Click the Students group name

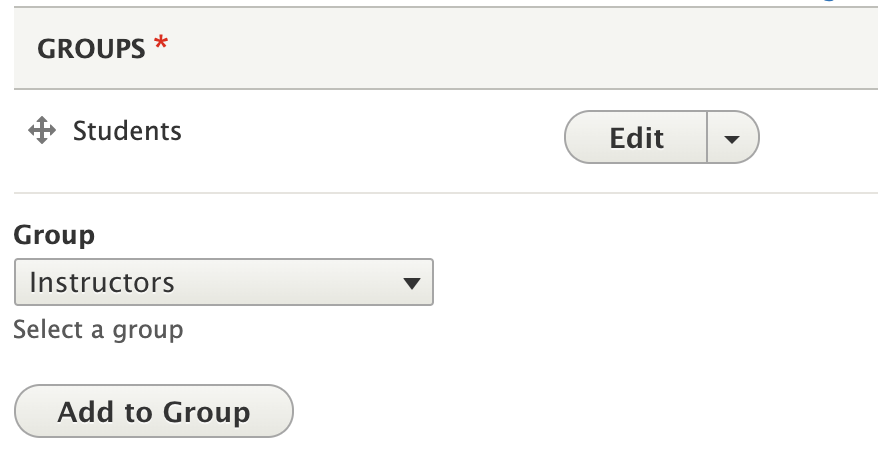coord(127,131)
